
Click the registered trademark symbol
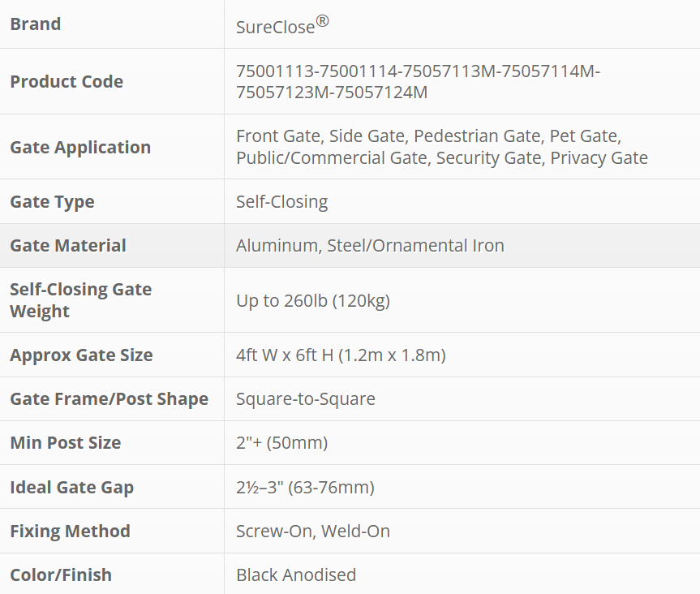[x=322, y=22]
